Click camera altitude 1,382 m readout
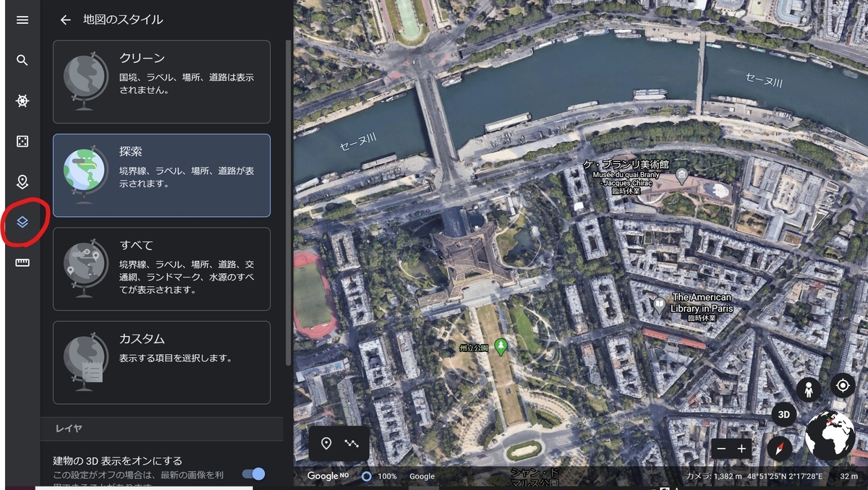 pos(714,476)
